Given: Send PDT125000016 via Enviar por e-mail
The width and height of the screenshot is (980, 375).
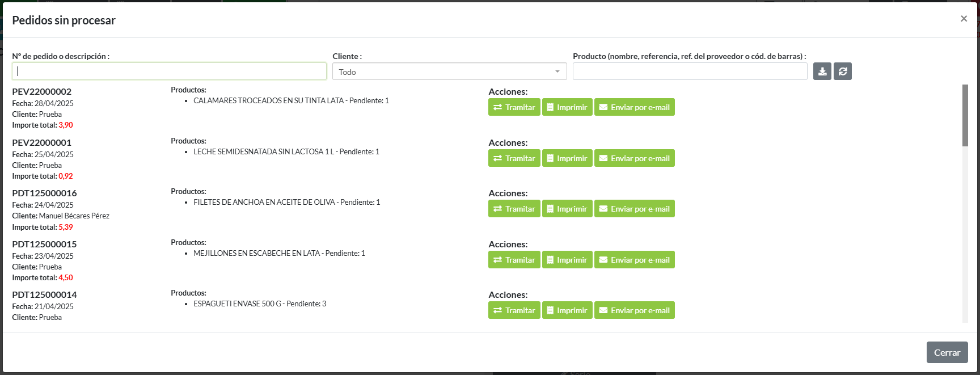Looking at the screenshot, I should 634,209.
